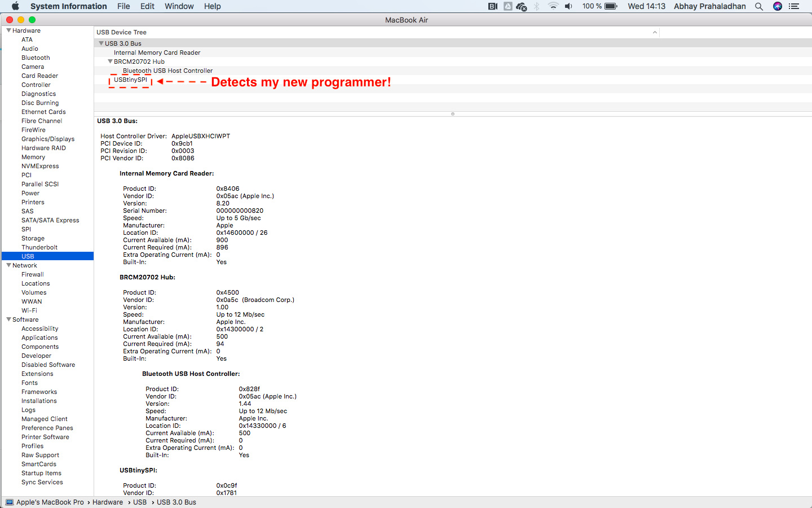Click the cloud sync status icon
The width and height of the screenshot is (812, 508).
tap(522, 6)
